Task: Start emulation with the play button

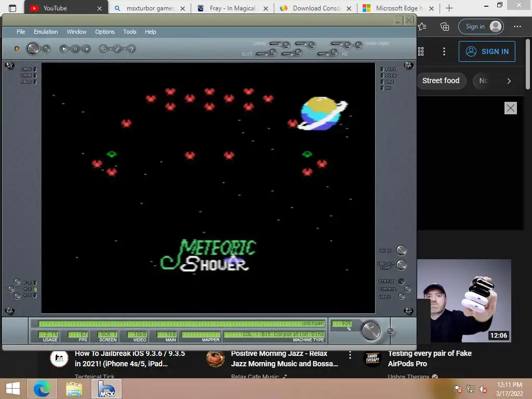Action: coord(63,49)
